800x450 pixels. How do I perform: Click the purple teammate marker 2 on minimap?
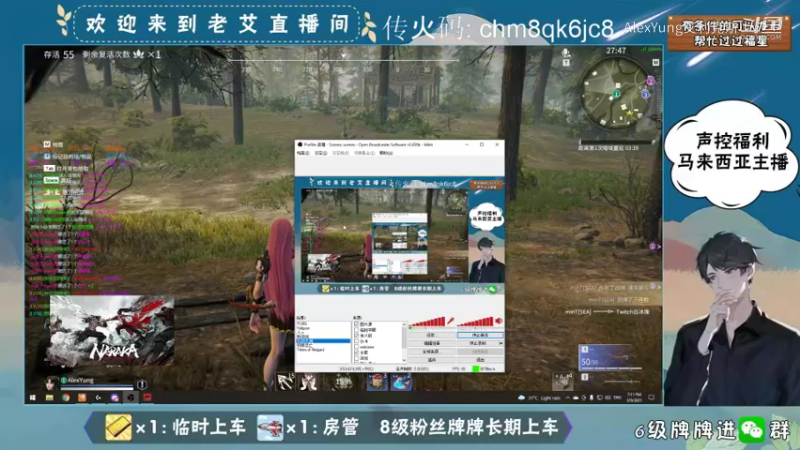click(651, 81)
